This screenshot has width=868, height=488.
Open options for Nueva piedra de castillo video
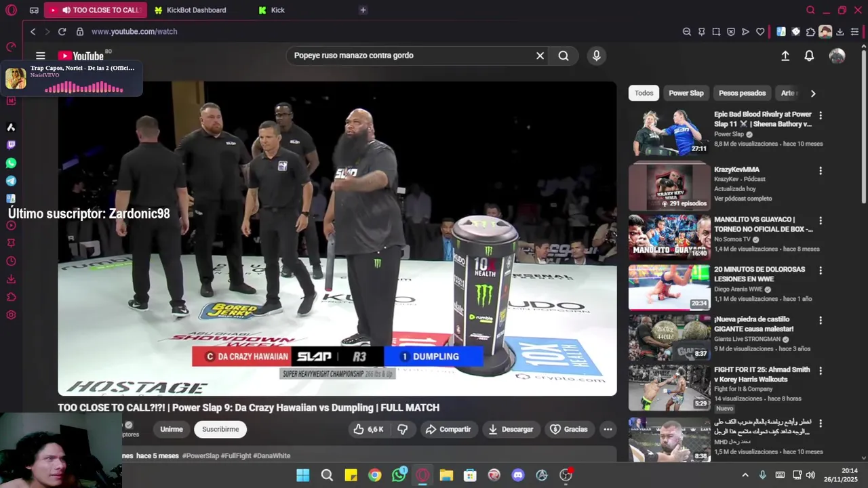[821, 321]
